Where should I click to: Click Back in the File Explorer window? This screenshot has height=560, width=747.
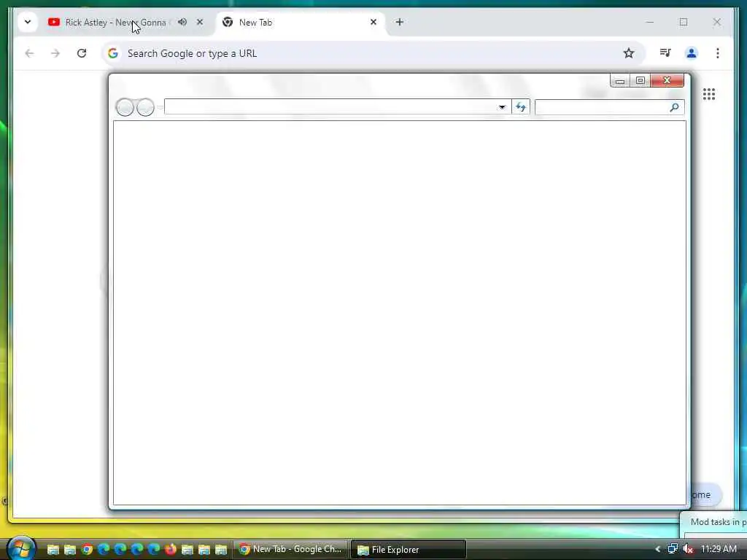pyautogui.click(x=125, y=107)
